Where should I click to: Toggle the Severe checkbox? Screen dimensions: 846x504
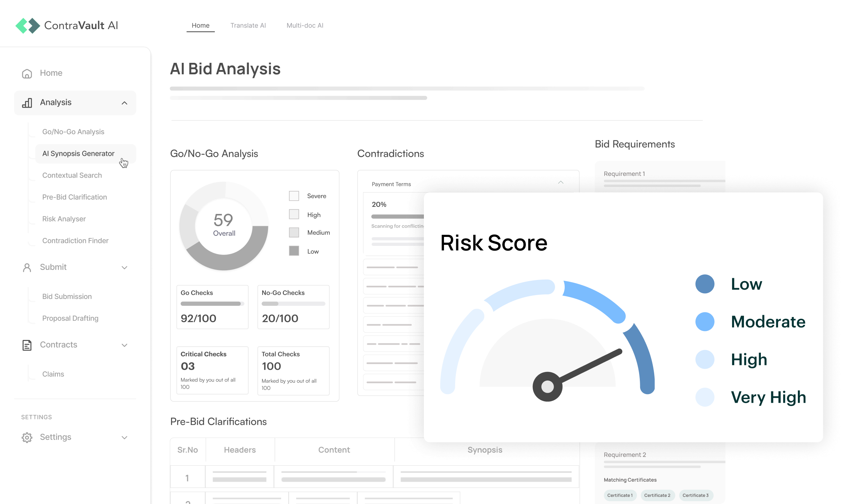pyautogui.click(x=294, y=196)
